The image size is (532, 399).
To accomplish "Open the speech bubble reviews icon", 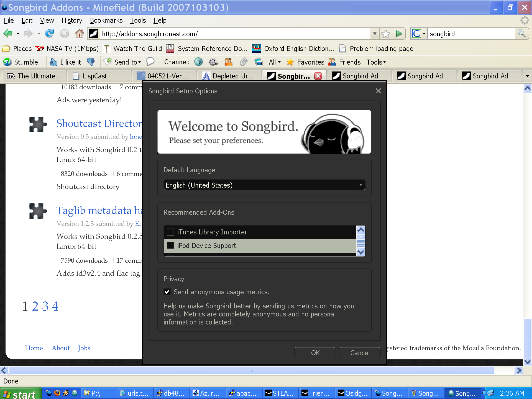I will [150, 62].
